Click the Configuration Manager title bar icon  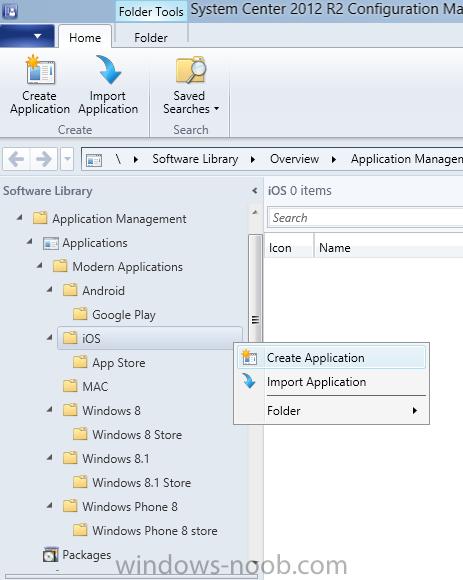point(10,11)
